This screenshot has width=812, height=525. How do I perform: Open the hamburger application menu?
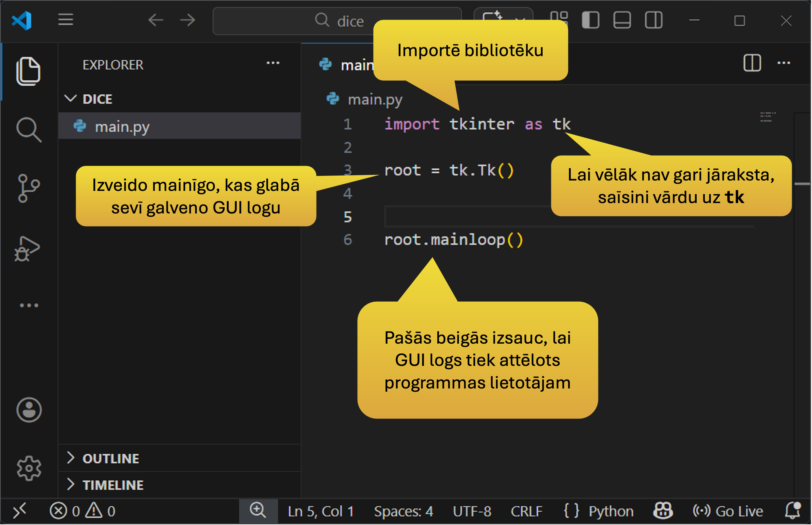66,20
